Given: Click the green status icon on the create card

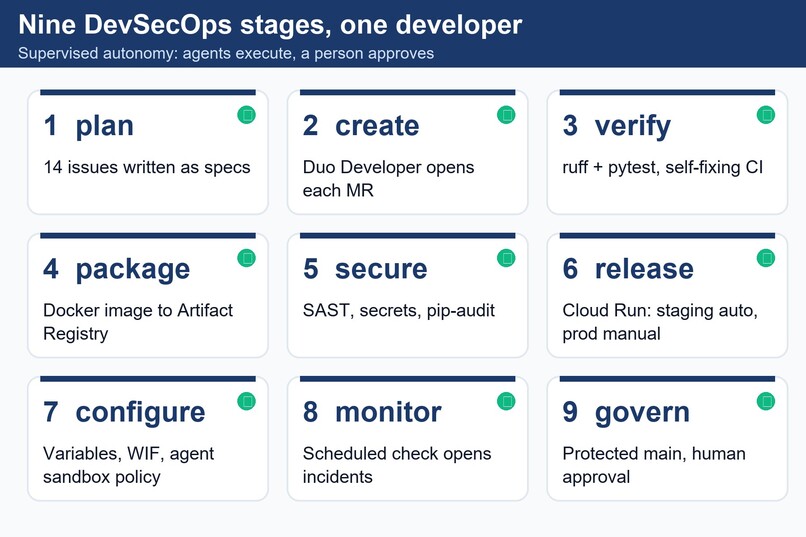Looking at the screenshot, I should (x=506, y=115).
